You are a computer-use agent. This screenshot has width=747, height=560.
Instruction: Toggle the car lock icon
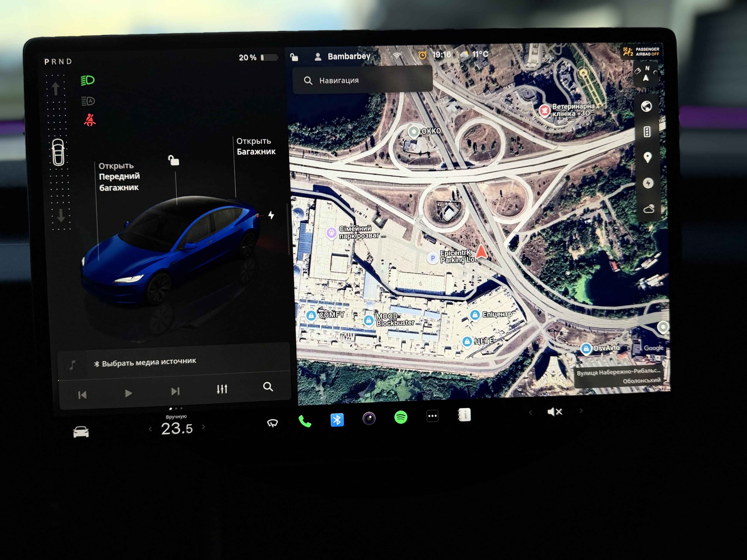[x=174, y=160]
